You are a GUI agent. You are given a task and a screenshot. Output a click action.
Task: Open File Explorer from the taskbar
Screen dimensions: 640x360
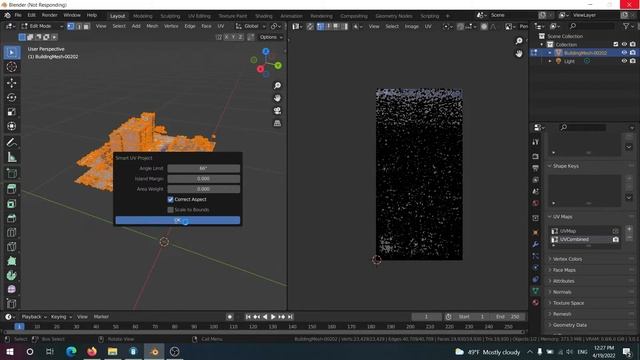(113, 351)
